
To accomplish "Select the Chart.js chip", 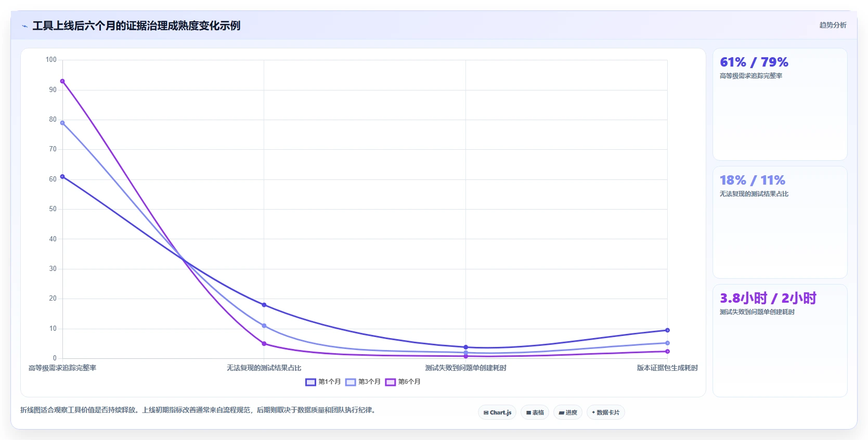I will [x=497, y=412].
